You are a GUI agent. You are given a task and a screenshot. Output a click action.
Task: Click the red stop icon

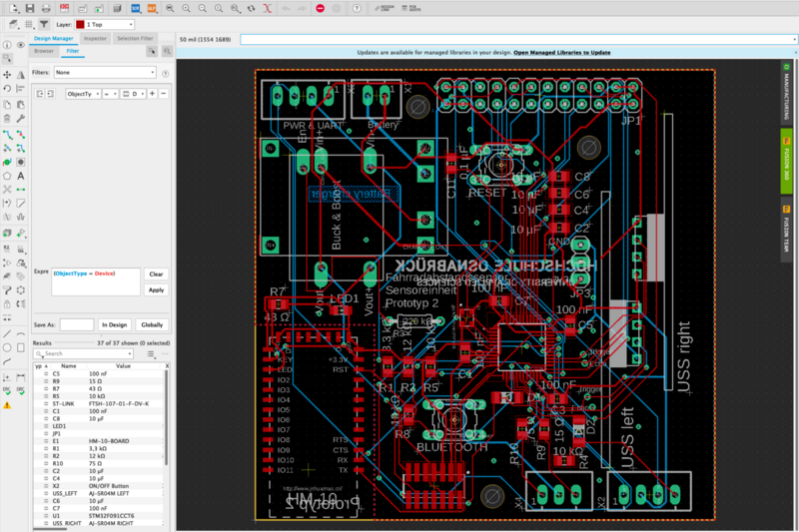click(320, 8)
